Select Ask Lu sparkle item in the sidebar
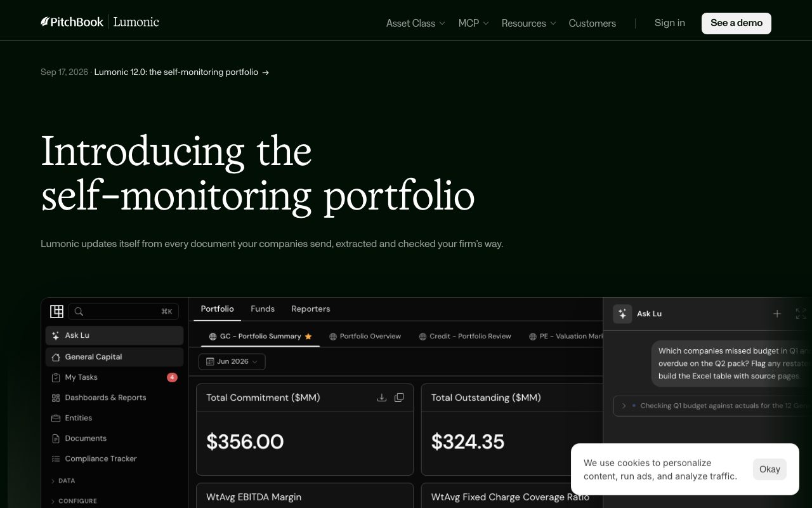 coord(114,335)
